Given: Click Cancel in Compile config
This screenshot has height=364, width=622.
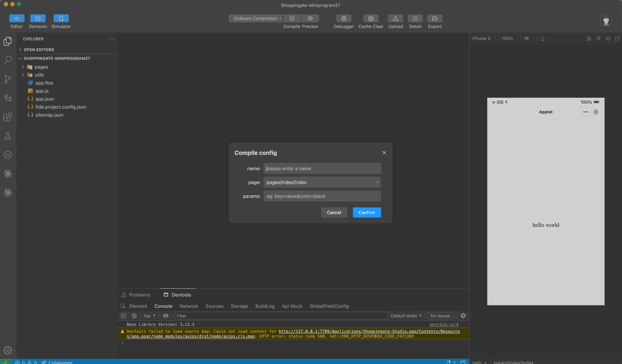Looking at the screenshot, I should (x=334, y=212).
